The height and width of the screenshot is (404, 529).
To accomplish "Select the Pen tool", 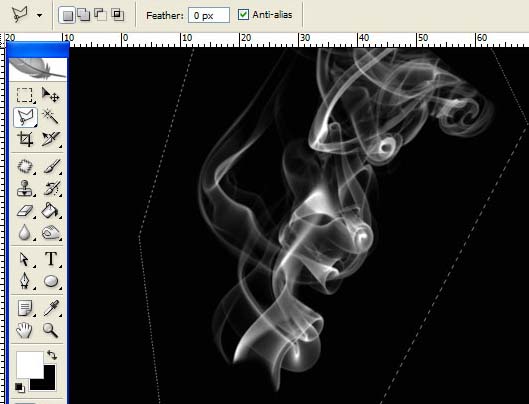I will [25, 281].
